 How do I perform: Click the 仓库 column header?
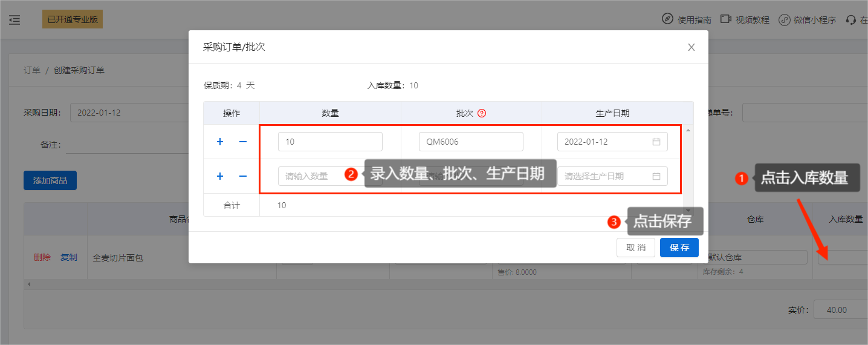[x=756, y=219]
